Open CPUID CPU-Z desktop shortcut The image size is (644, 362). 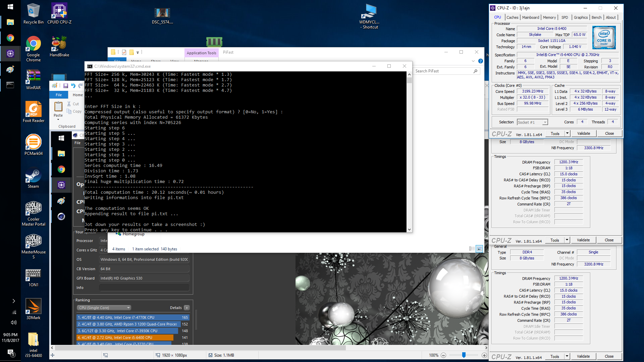59,14
